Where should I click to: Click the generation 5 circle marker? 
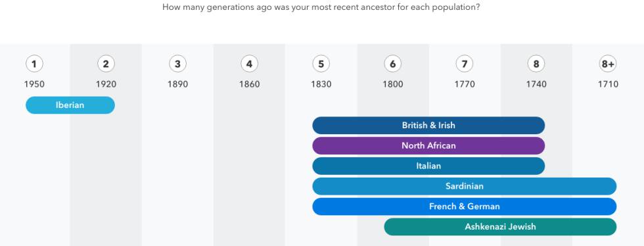point(321,64)
